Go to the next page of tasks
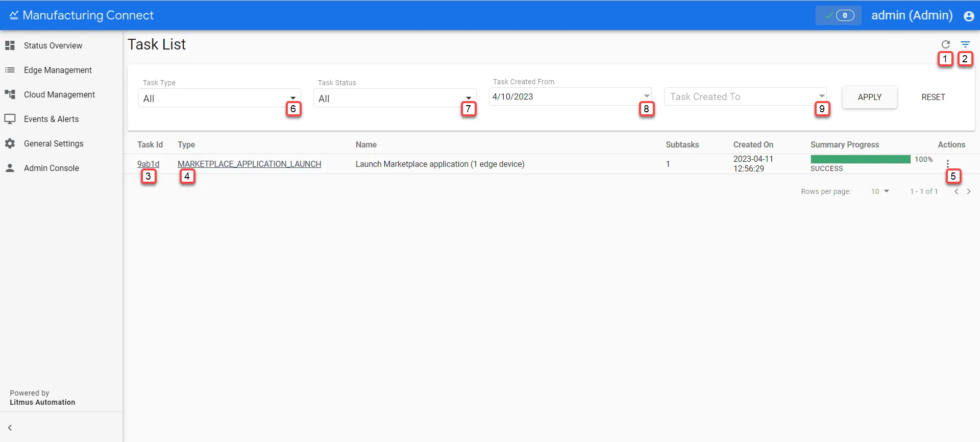 pyautogui.click(x=969, y=191)
